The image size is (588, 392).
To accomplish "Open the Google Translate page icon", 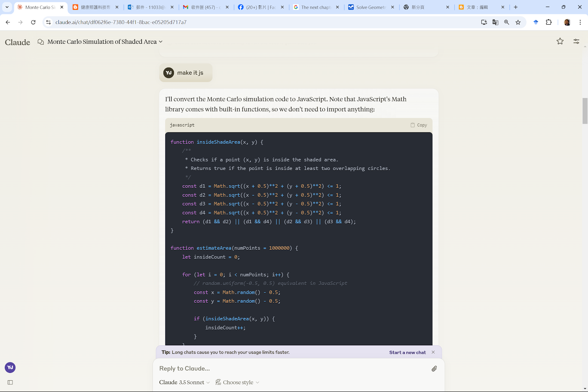I will point(495,22).
